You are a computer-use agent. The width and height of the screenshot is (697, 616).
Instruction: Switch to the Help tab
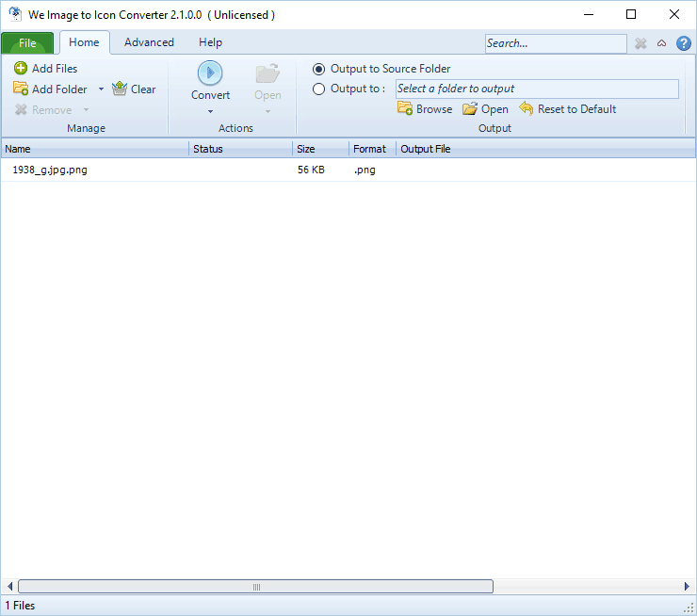(x=210, y=42)
